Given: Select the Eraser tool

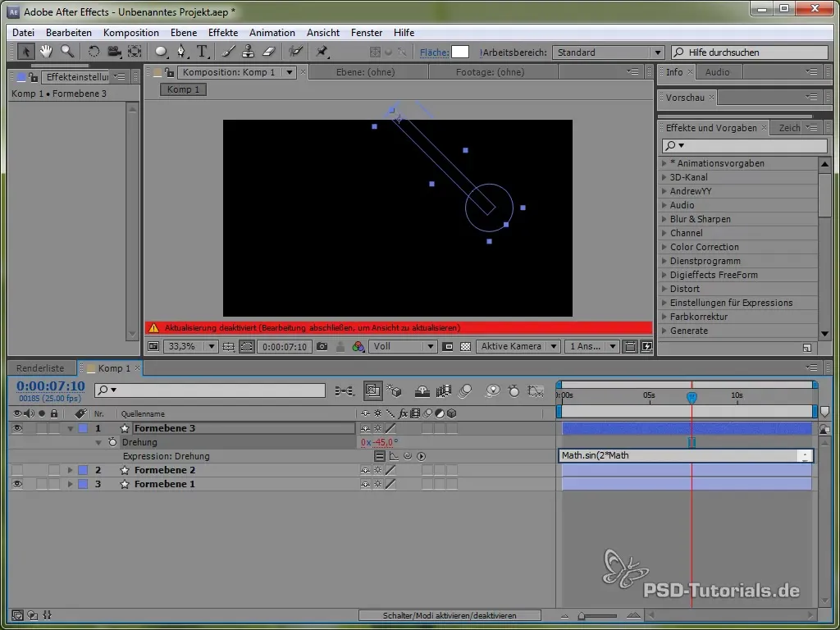Looking at the screenshot, I should click(269, 52).
